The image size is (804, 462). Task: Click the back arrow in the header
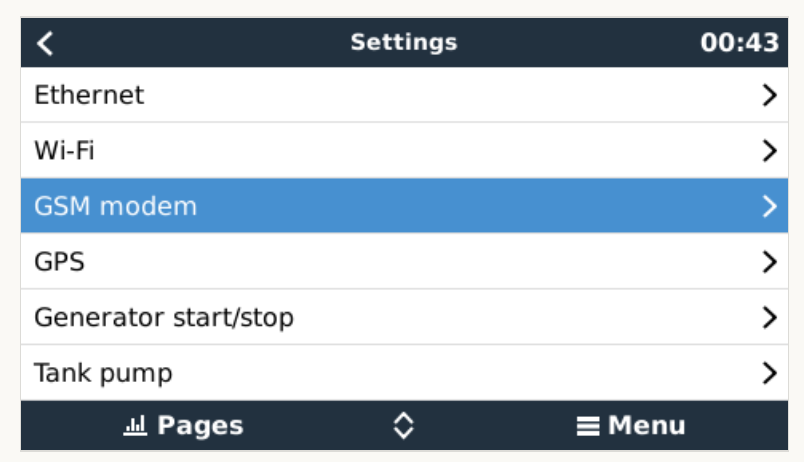(45, 43)
